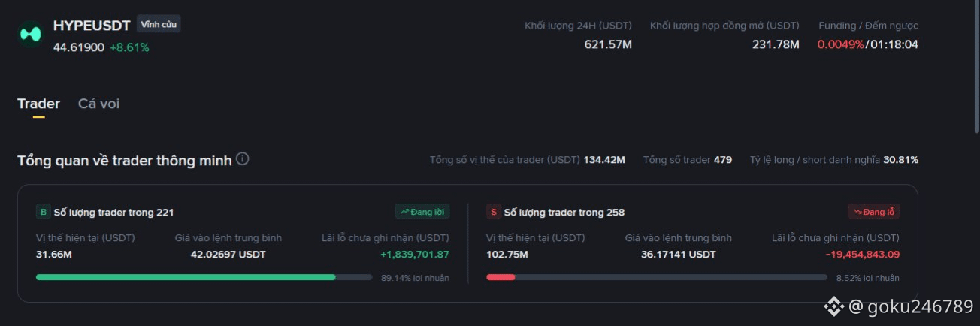
Task: Click the Binance logo watermark icon
Action: (833, 306)
